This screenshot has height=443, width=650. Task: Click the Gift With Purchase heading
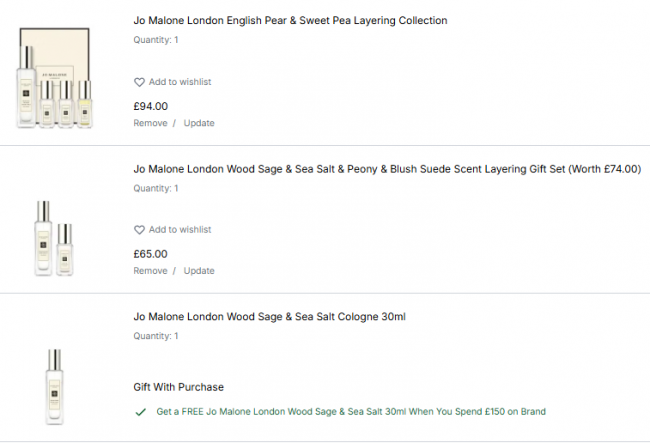click(x=178, y=387)
